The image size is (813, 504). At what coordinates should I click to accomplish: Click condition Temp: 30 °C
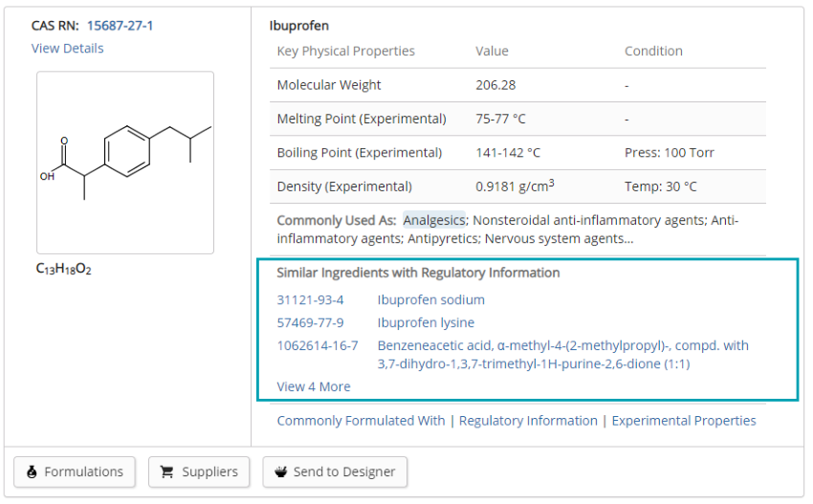coord(661,186)
